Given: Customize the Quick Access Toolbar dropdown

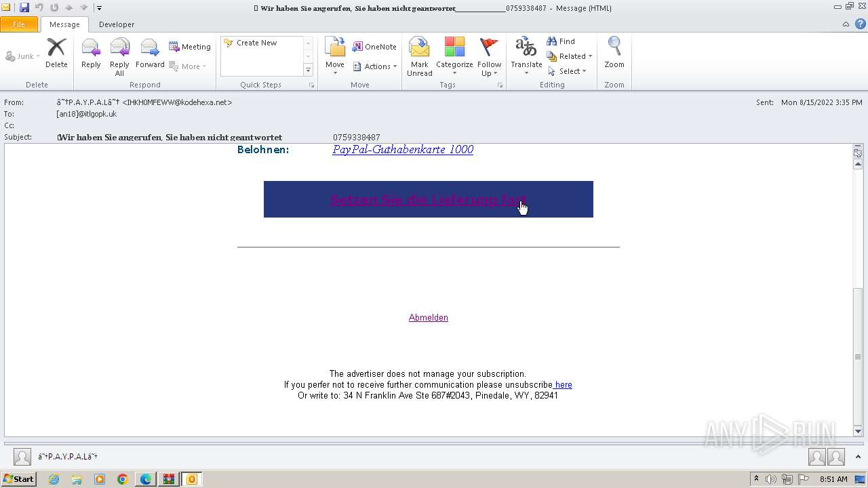Looking at the screenshot, I should [99, 8].
